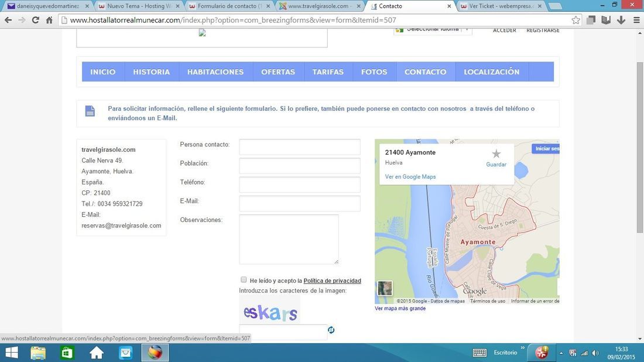This screenshot has height=362, width=644.
Task: Accept the Política de privacidad checkbox
Action: [x=244, y=280]
